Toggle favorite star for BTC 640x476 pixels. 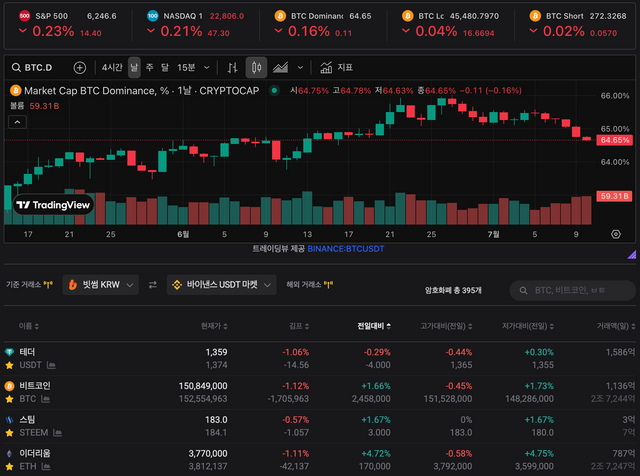click(x=9, y=399)
